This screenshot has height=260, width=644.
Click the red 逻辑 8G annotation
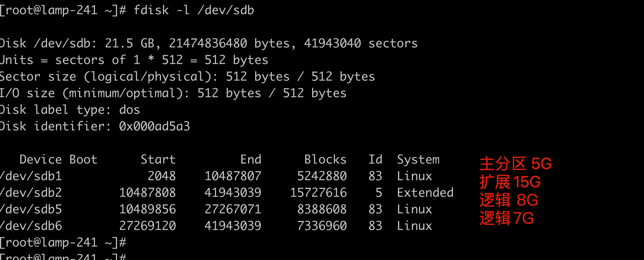(509, 200)
